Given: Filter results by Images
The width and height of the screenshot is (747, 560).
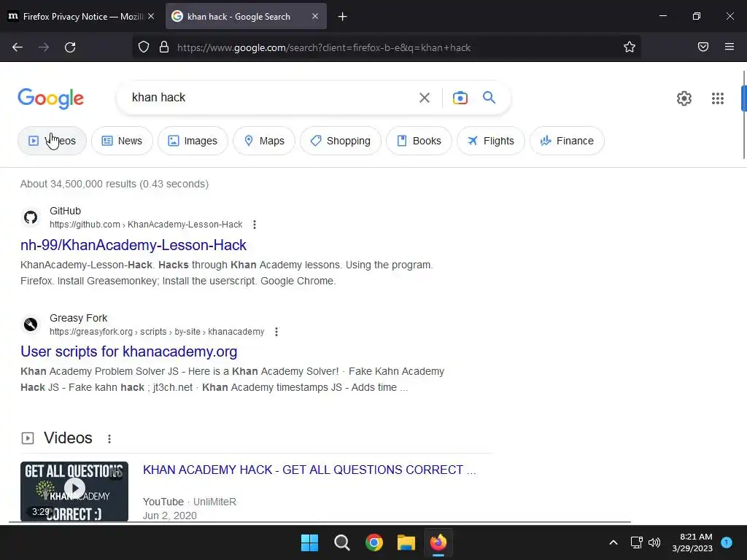Looking at the screenshot, I should coord(193,141).
